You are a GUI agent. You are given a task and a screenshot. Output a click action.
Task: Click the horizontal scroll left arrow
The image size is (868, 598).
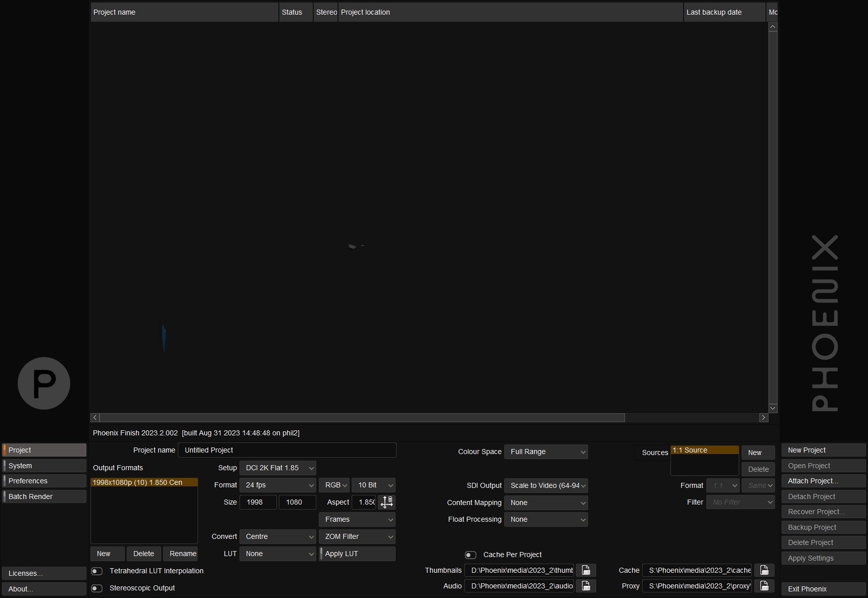click(x=95, y=418)
